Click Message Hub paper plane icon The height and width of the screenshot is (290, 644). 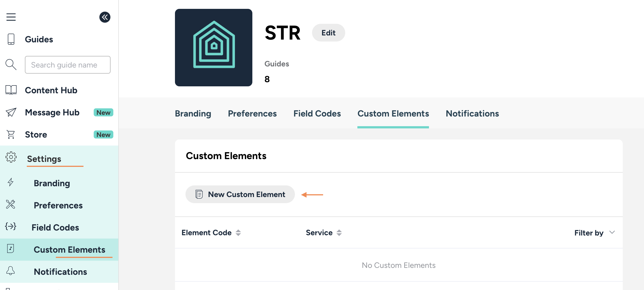pyautogui.click(x=11, y=112)
